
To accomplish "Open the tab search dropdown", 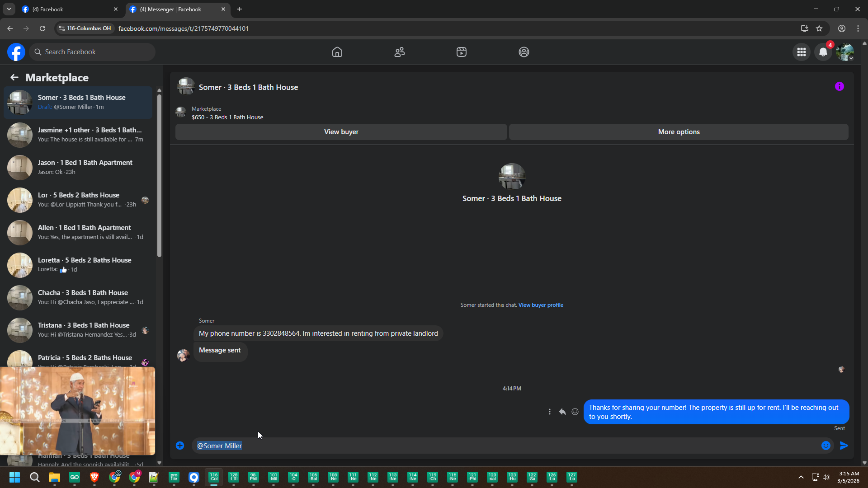I will pos(9,9).
